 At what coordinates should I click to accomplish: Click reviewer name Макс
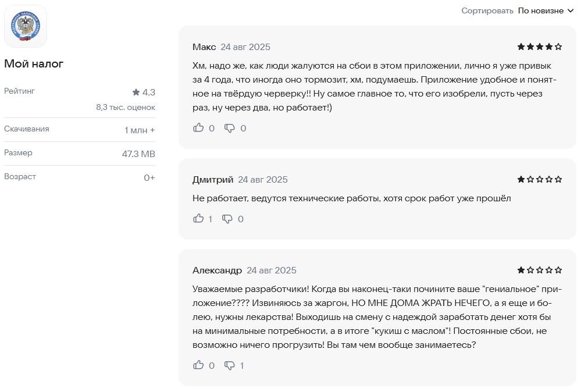204,47
